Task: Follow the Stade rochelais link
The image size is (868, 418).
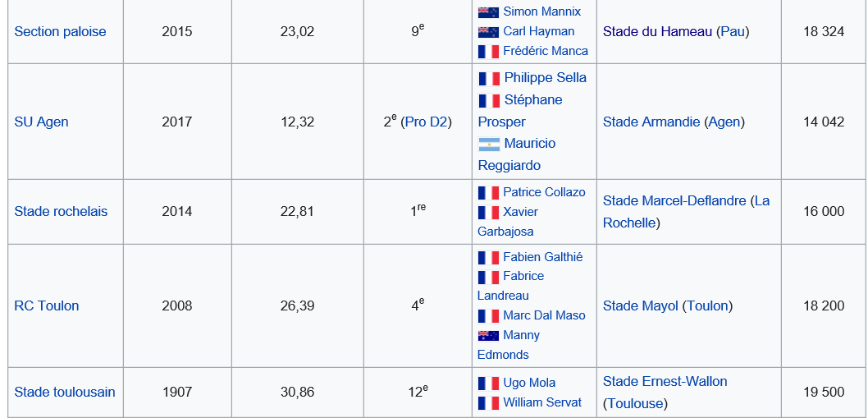Action: [x=61, y=211]
